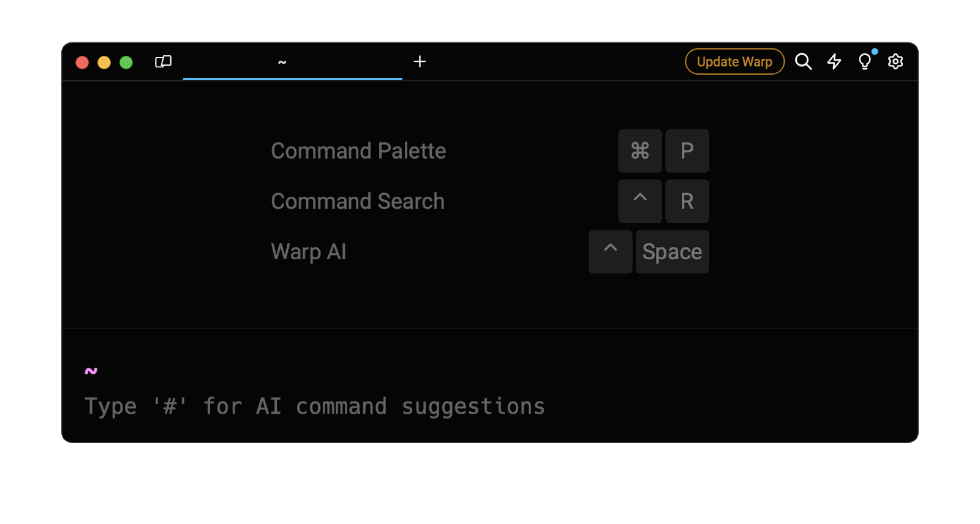Viewport: 980px width, 524px height.
Task: Open the settings gear icon
Action: coord(895,61)
